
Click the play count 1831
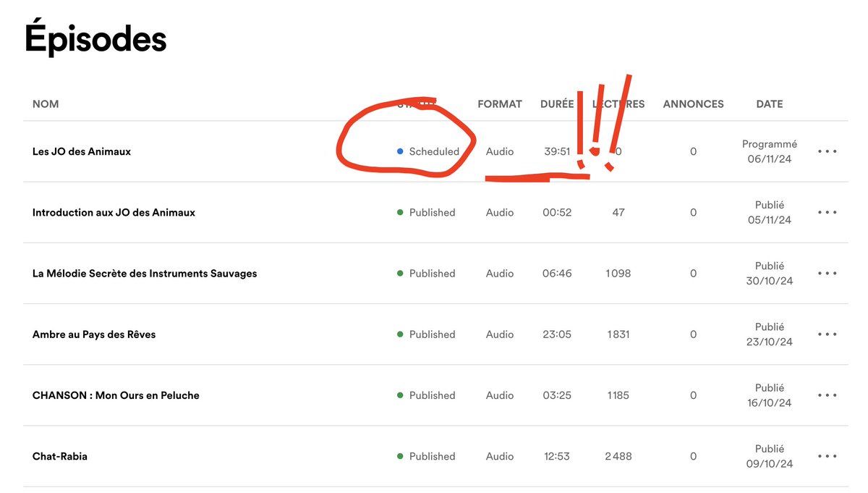[618, 334]
